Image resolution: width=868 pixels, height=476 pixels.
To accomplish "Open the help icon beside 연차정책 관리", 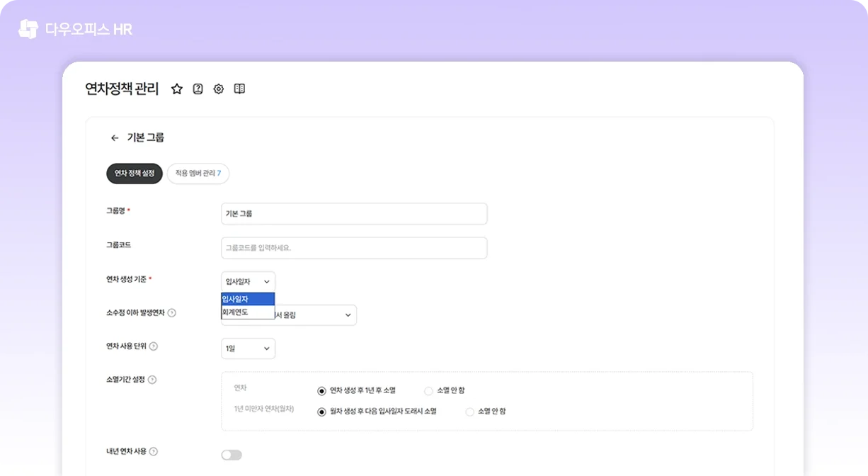I will pyautogui.click(x=197, y=89).
